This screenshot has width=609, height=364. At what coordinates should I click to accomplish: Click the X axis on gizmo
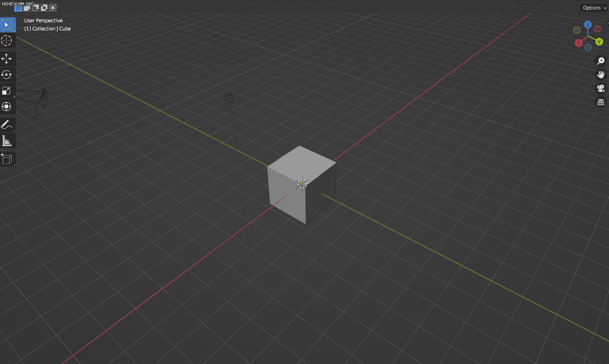click(578, 43)
